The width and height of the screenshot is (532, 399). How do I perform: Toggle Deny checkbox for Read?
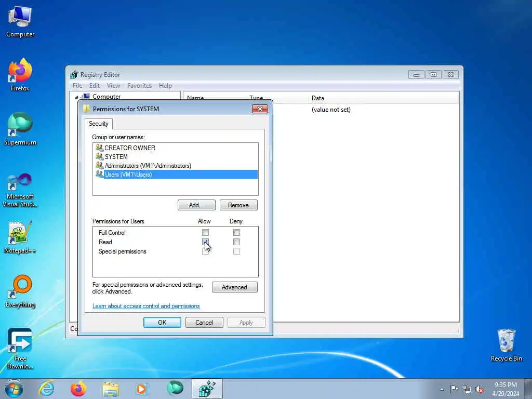[x=236, y=242]
